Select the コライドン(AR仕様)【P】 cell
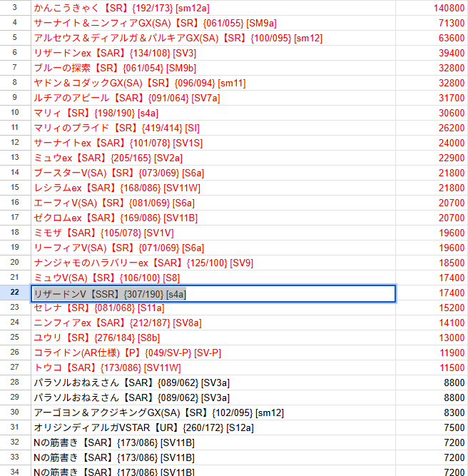Screen dimensions: 468x476 [213, 353]
